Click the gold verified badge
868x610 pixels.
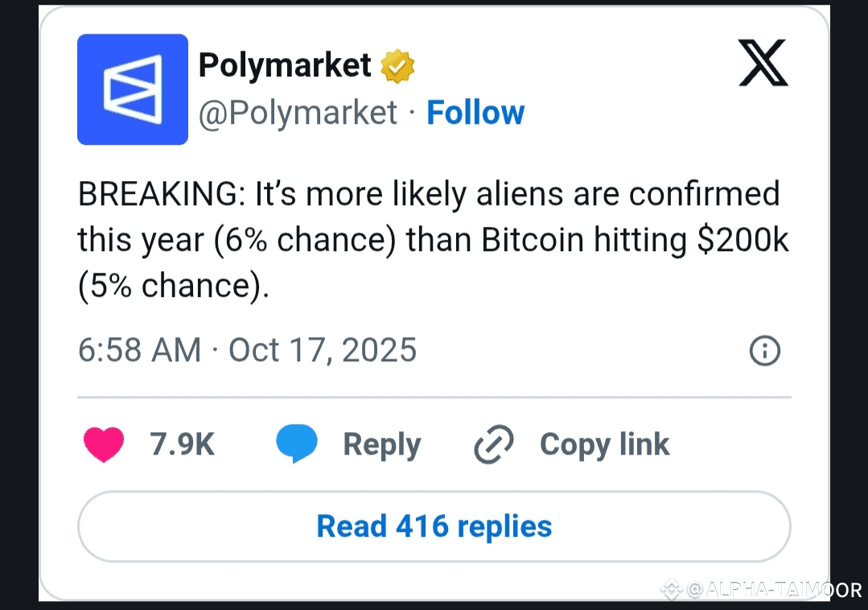point(397,66)
